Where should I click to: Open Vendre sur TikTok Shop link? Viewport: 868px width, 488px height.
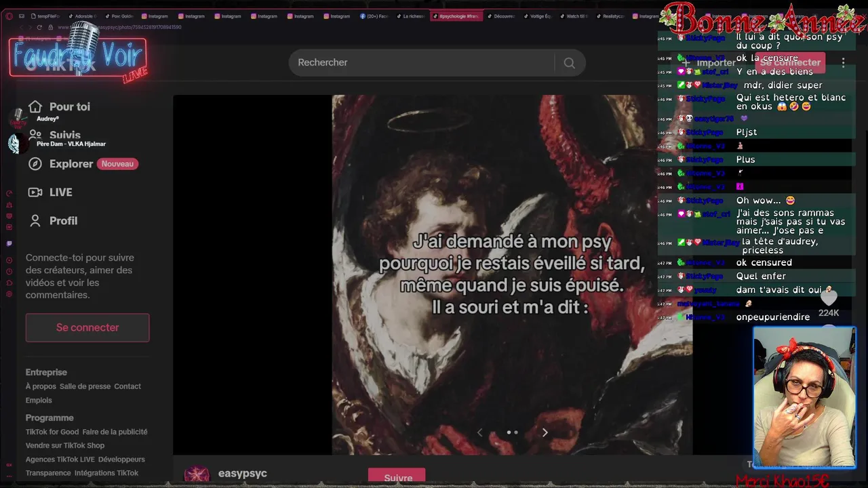point(65,445)
